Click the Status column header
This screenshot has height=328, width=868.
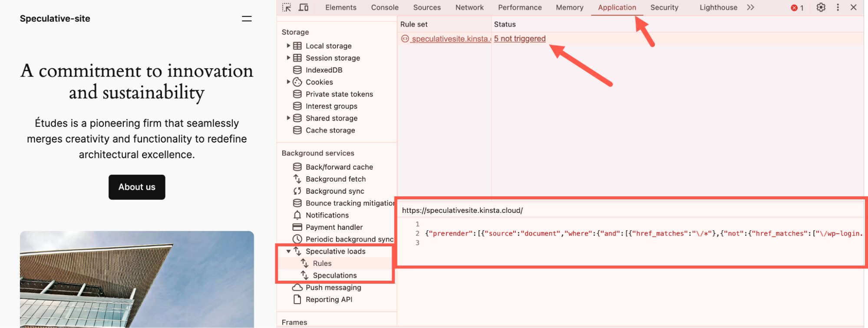tap(505, 24)
